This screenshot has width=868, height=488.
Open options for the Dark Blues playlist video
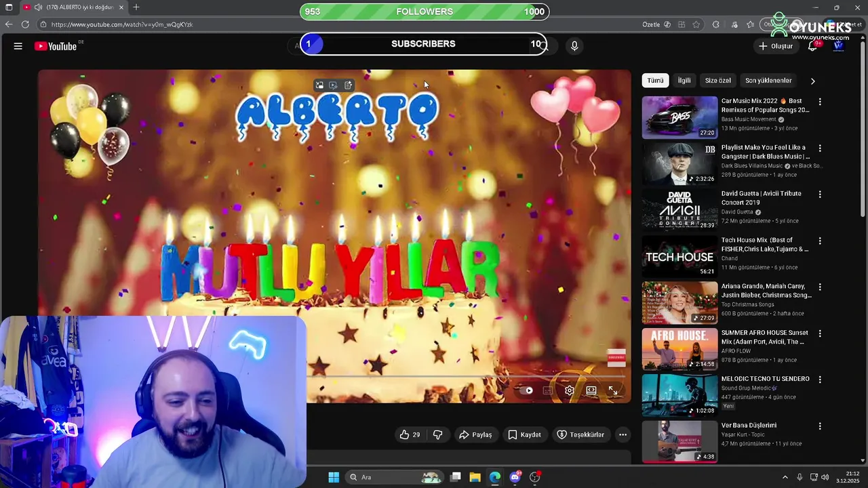[x=820, y=148]
